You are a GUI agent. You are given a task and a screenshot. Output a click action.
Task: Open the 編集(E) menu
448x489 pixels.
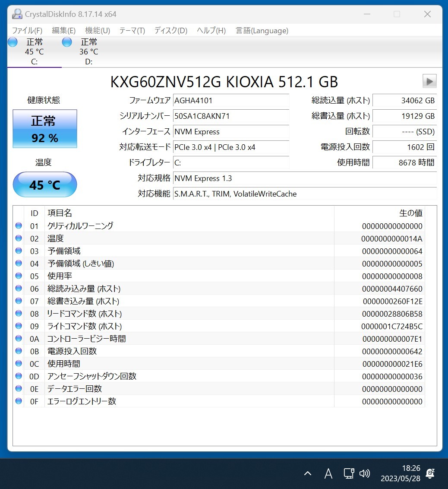[63, 31]
